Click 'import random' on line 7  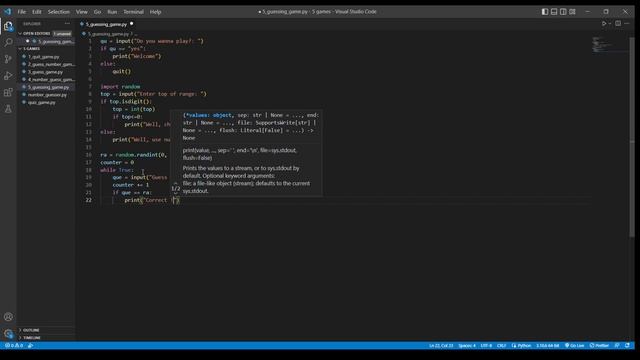tap(120, 87)
